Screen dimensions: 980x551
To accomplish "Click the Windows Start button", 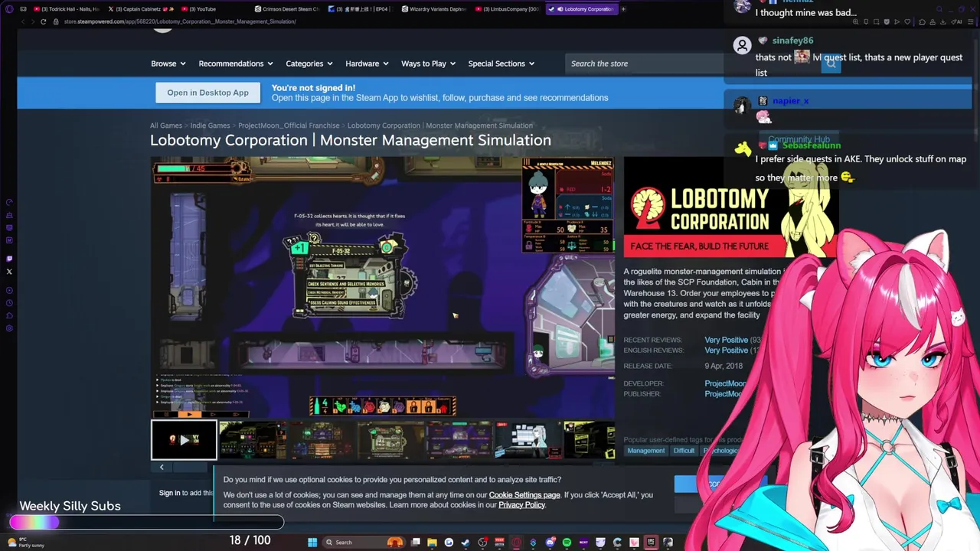I will tap(312, 543).
